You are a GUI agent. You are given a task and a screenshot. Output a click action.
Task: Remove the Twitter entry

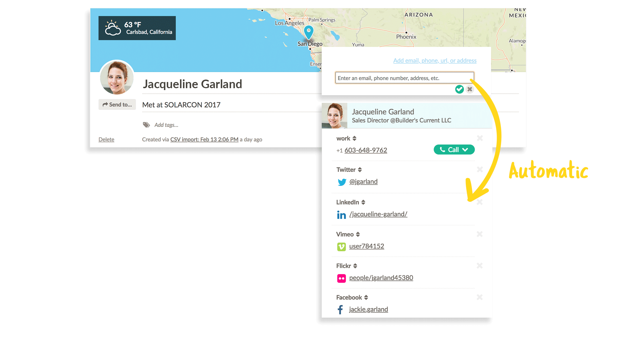480,170
